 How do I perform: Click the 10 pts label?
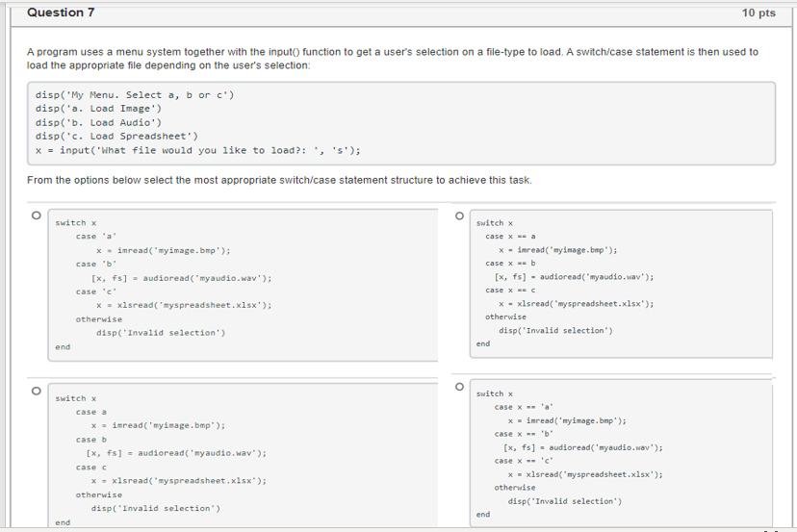pos(758,13)
